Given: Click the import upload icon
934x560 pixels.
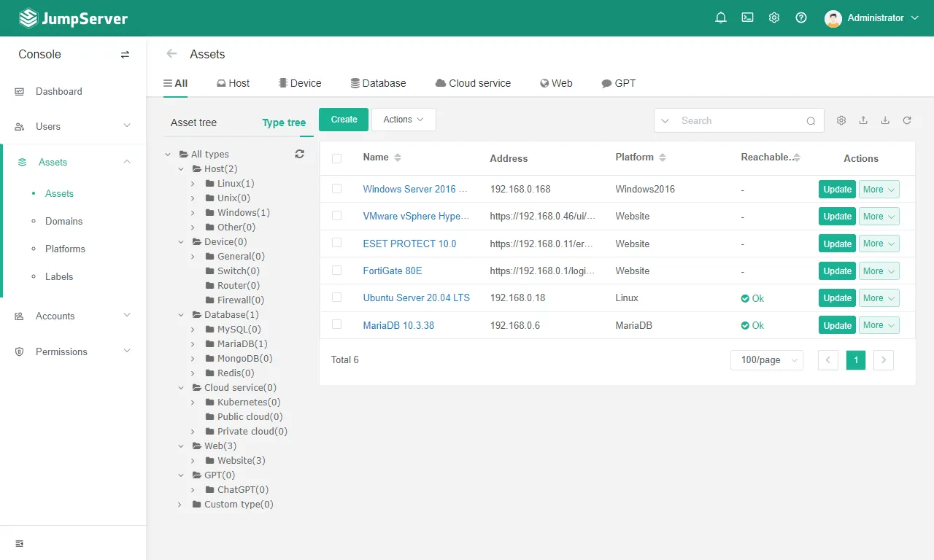Looking at the screenshot, I should coord(863,120).
